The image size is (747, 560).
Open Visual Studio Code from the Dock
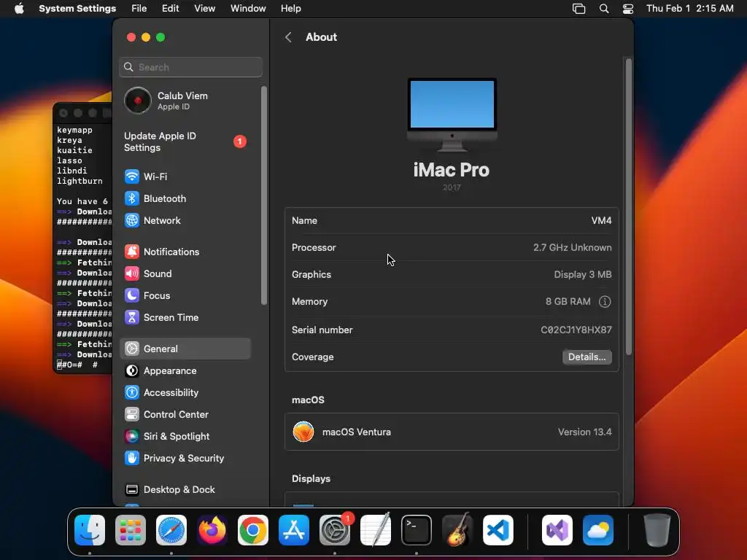tap(498, 530)
